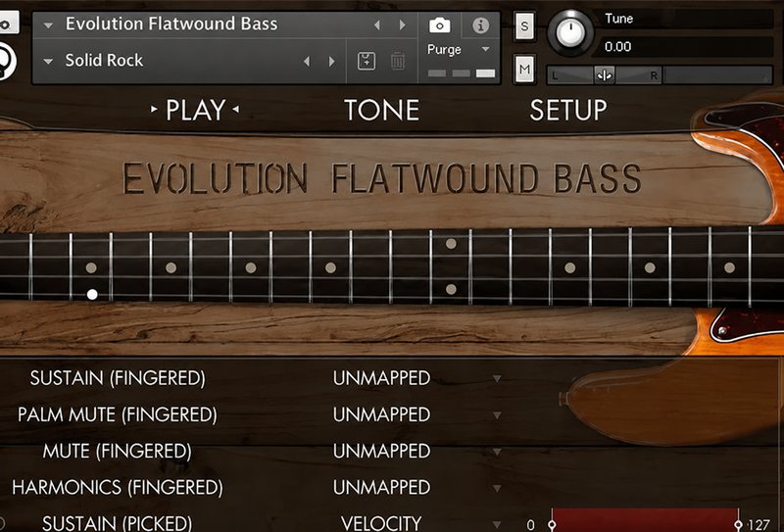Select the HARMONICS (FINGERED) articulation label

[x=118, y=488]
